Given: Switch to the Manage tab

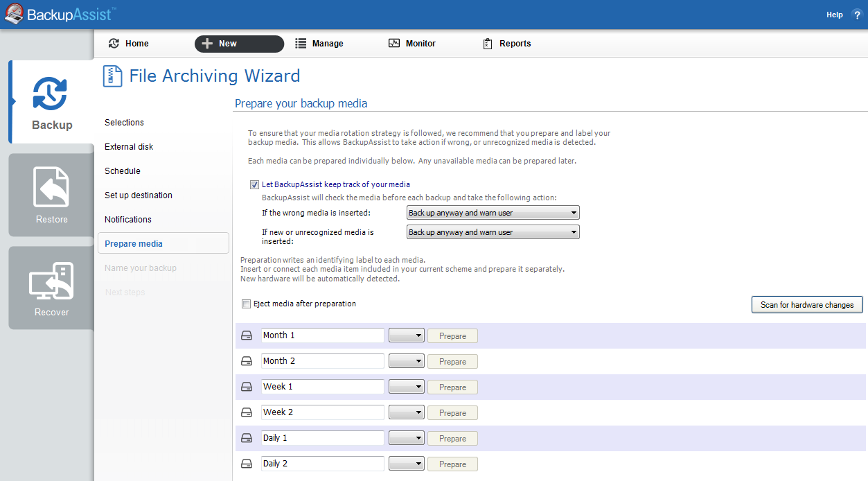Looking at the screenshot, I should coord(319,44).
